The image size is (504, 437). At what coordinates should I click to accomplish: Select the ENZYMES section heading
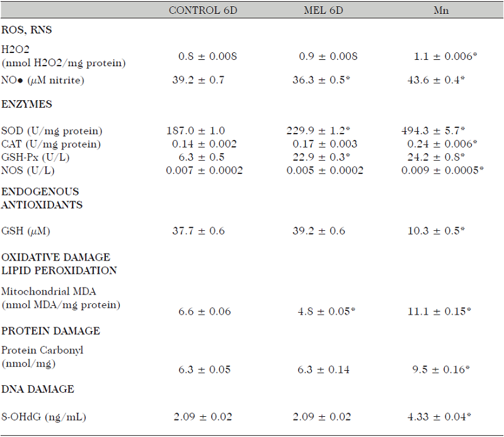[27, 105]
